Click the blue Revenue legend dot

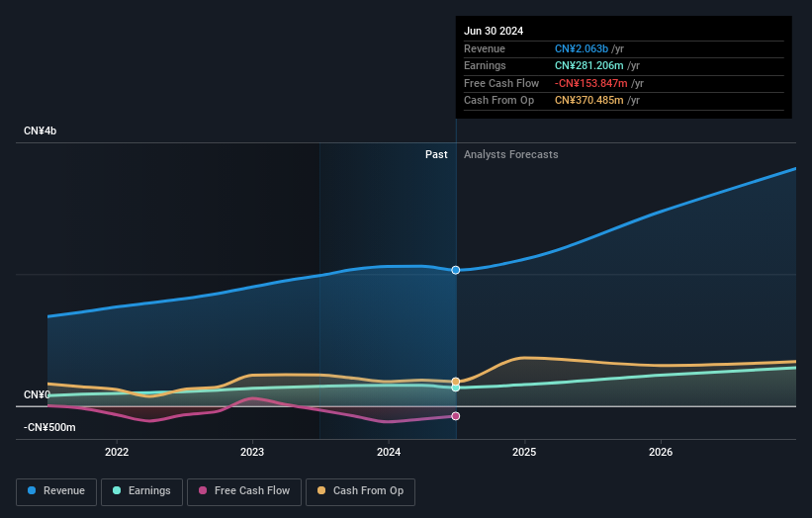(x=32, y=490)
